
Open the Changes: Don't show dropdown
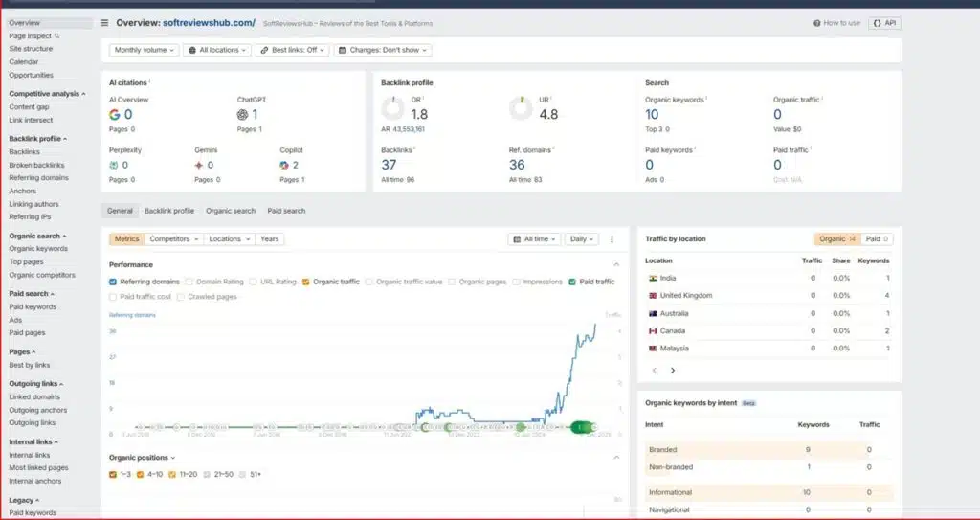point(383,50)
